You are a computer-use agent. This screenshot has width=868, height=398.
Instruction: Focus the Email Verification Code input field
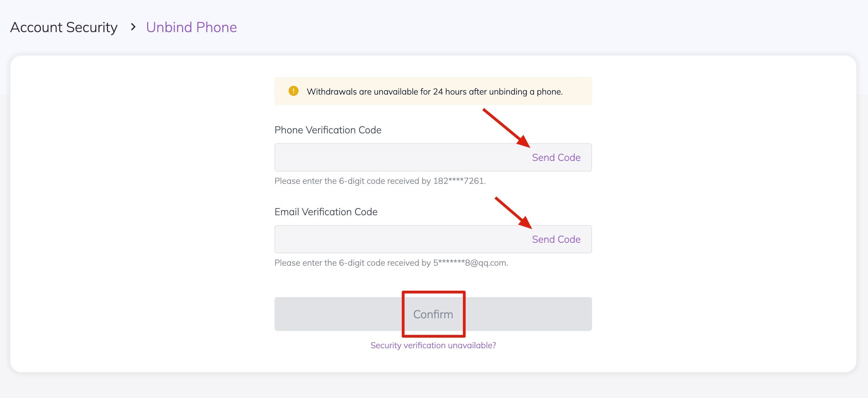[x=399, y=239]
